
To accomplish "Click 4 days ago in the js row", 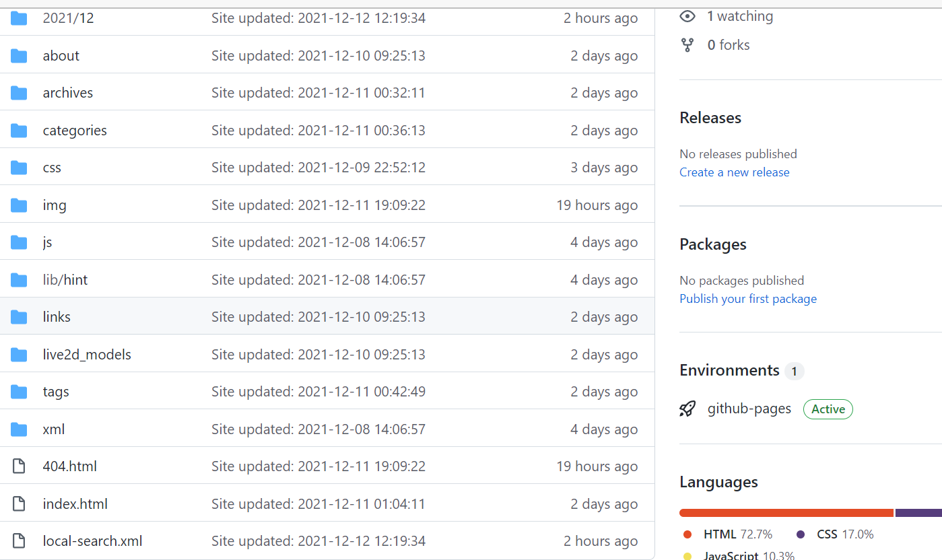I will tap(604, 242).
